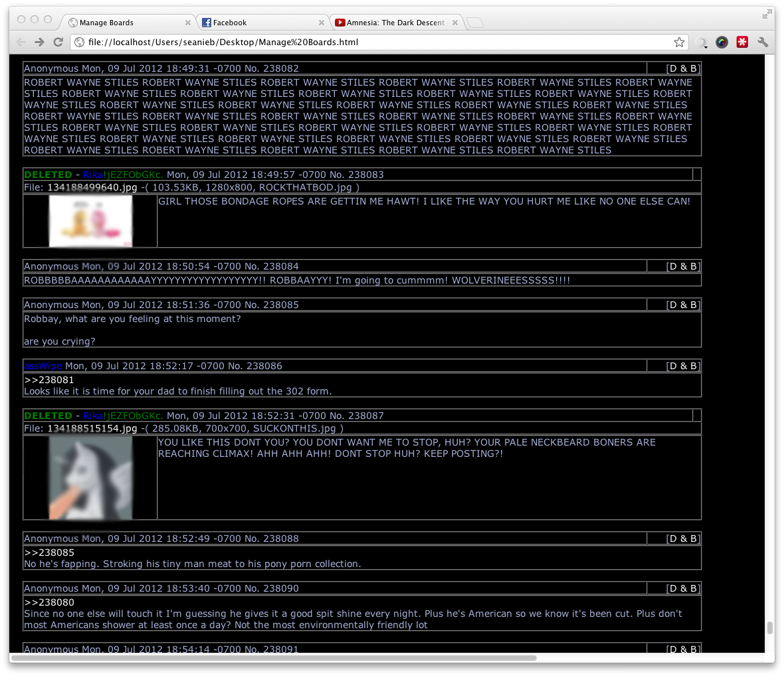The height and width of the screenshot is (676, 784).
Task: Close the Manage Boards tab
Action: (188, 23)
